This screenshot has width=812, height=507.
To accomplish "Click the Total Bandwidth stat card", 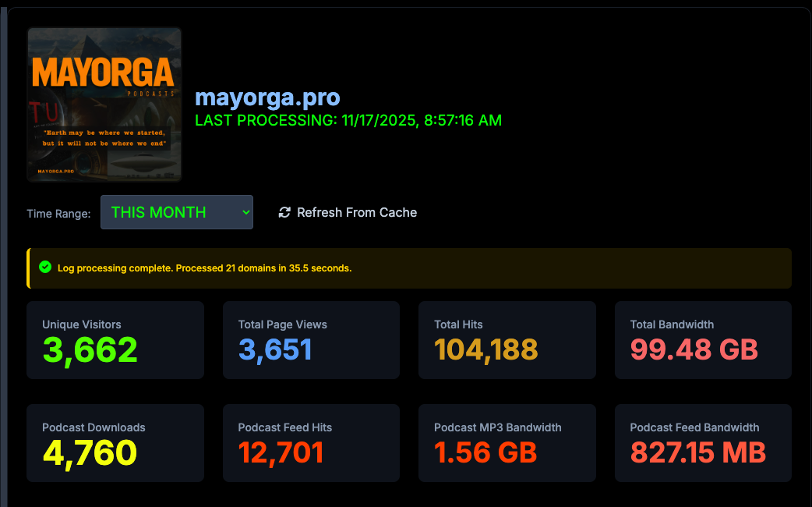I will click(703, 340).
